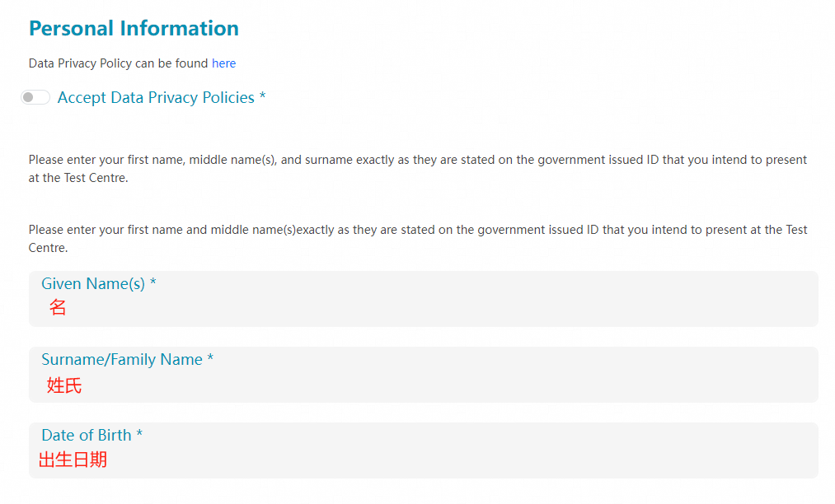Viewport: 835px width, 504px height.
Task: Click the paragraph mentioning "surname exactly as"
Action: 417,168
